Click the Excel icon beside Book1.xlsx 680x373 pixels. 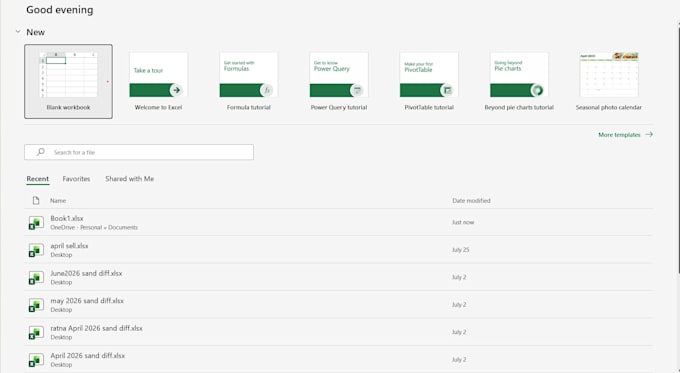36,222
